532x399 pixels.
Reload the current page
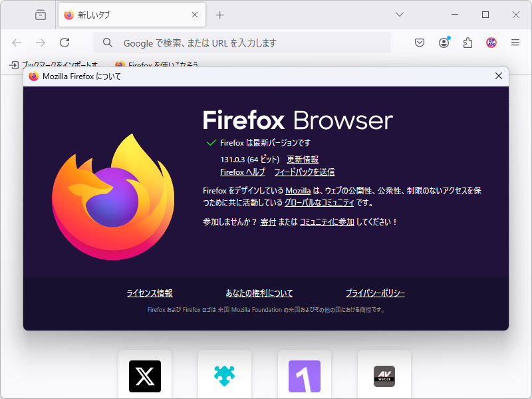pyautogui.click(x=65, y=42)
